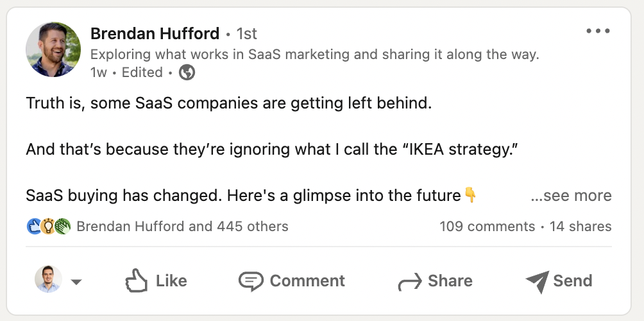644x321 pixels.
Task: Click the lightbulb insightful reaction icon
Action: [48, 226]
